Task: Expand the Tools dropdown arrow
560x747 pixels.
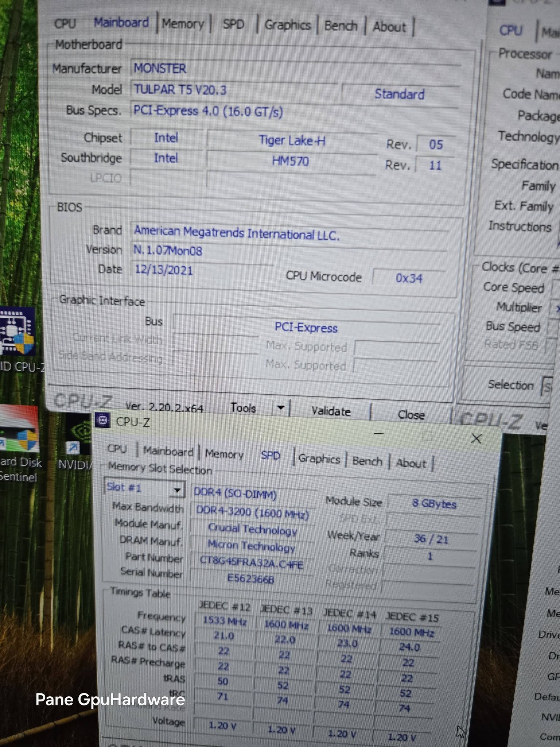Action: point(281,408)
